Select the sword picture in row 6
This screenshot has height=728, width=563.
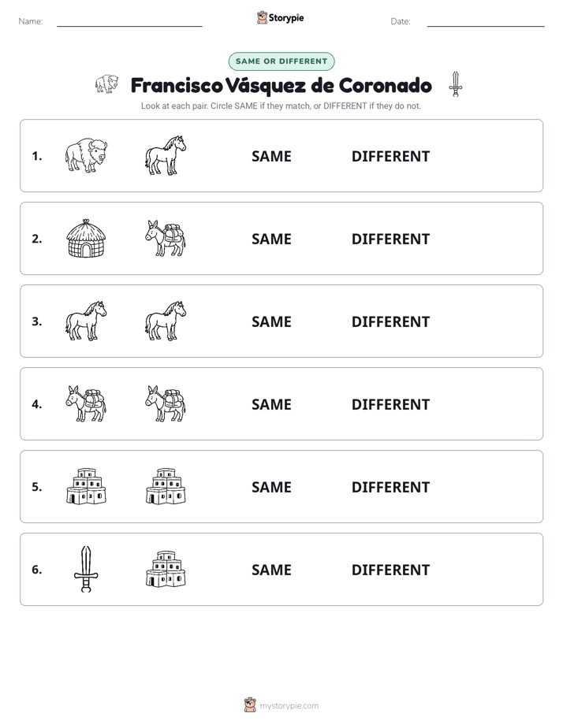86,569
